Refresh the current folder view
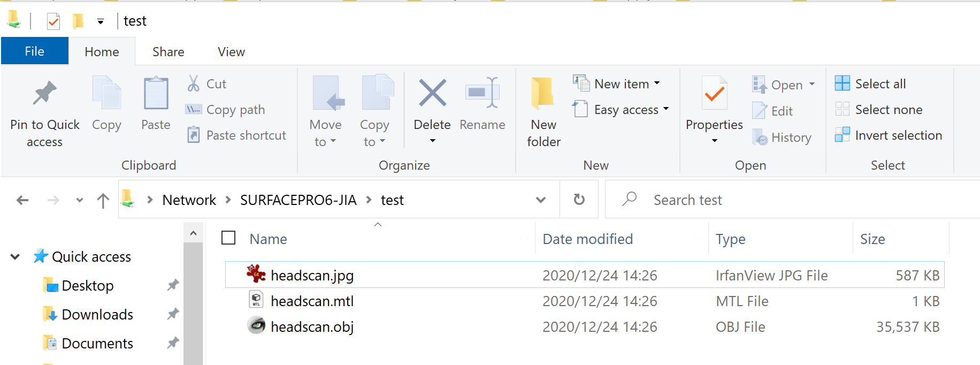Image resolution: width=980 pixels, height=365 pixels. pos(579,200)
